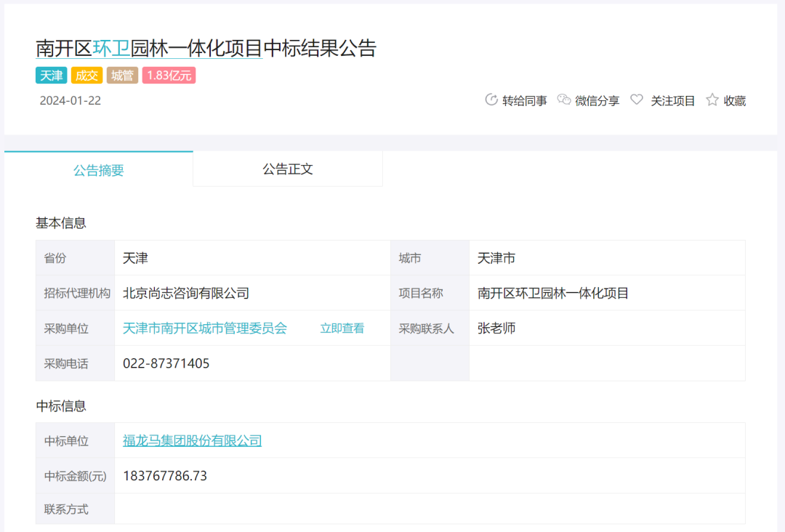Viewport: 785px width, 532px height.
Task: Click the 采购联系人 label cell
Action: point(430,329)
